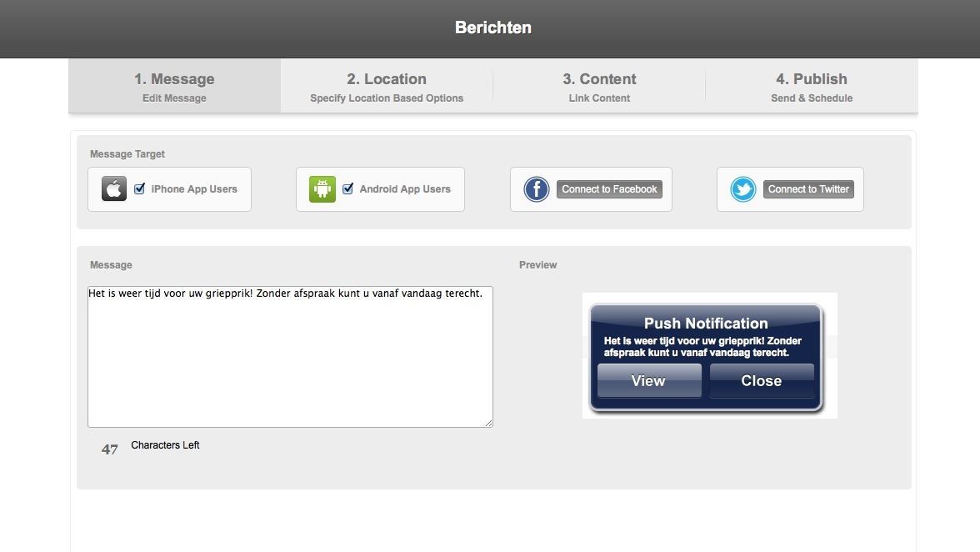Click the Apple iPhone icon

[x=113, y=188]
